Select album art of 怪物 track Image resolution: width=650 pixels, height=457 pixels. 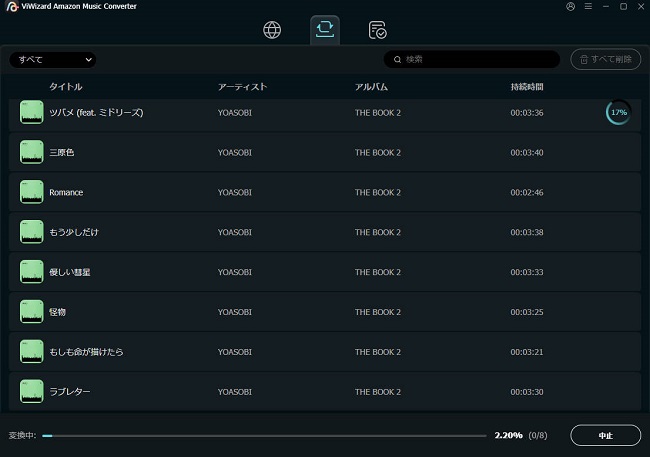pyautogui.click(x=32, y=312)
